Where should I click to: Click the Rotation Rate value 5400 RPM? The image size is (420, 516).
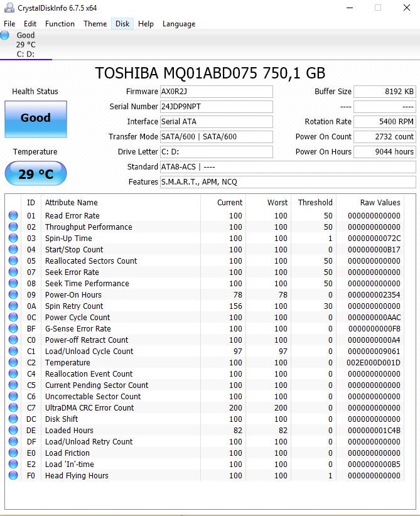384,122
